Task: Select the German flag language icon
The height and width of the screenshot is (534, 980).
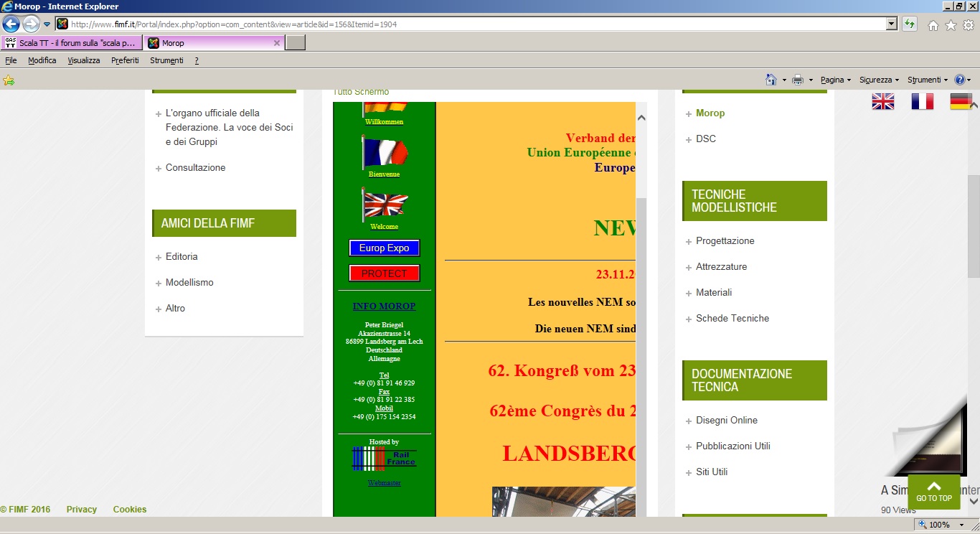Action: [961, 101]
